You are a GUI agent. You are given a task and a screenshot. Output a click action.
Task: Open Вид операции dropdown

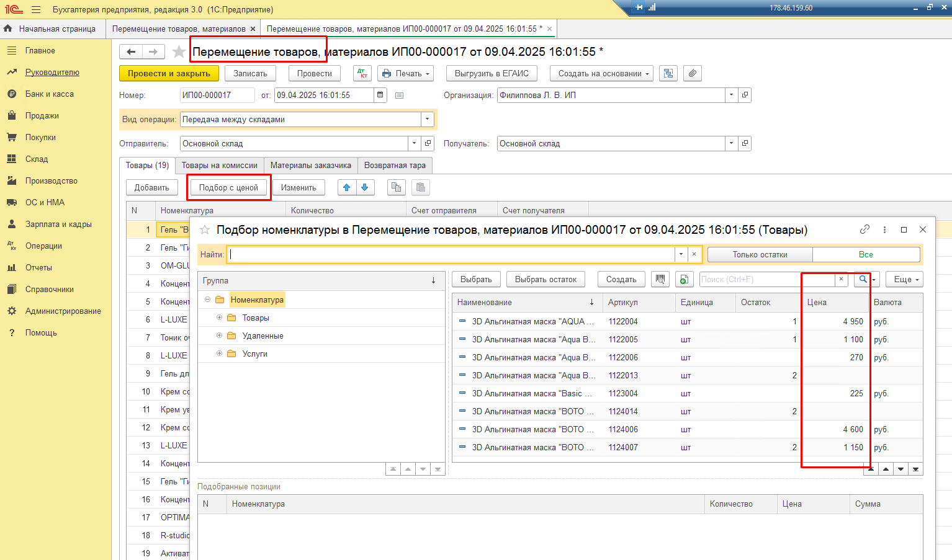tap(426, 119)
